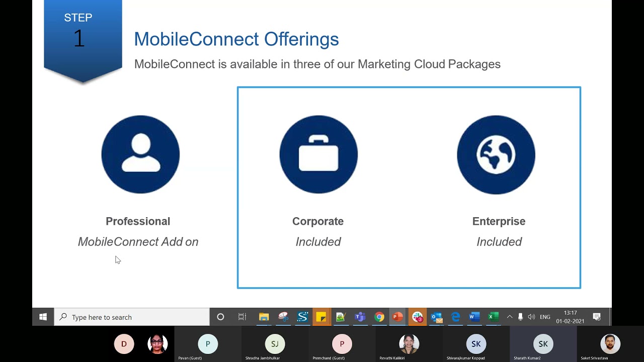Open Microsoft Teams from the taskbar
Viewport: 644px width, 362px height.
coord(360,317)
